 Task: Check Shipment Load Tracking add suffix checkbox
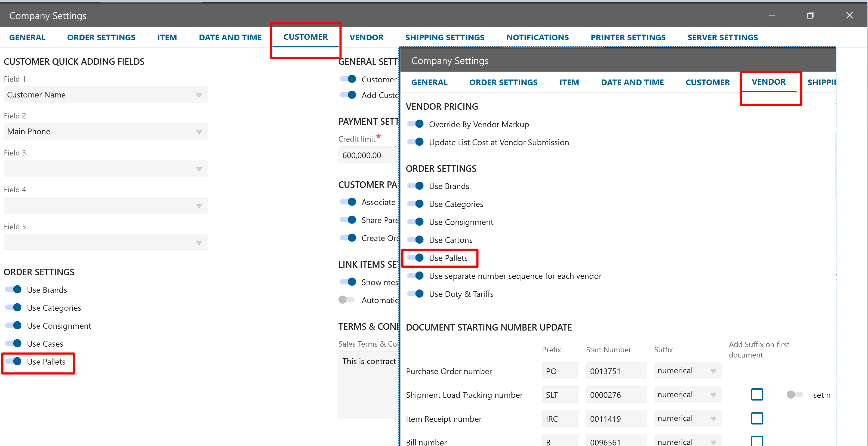point(757,395)
